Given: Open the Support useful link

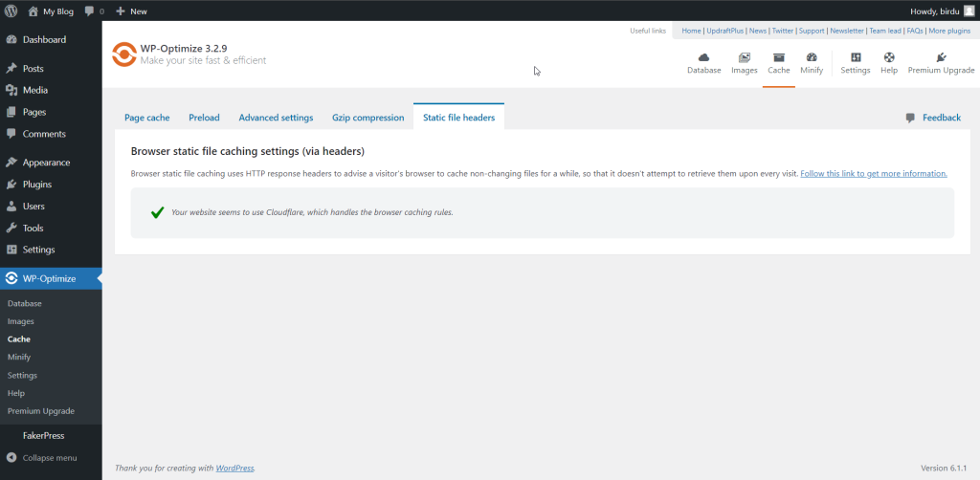Looking at the screenshot, I should [812, 31].
